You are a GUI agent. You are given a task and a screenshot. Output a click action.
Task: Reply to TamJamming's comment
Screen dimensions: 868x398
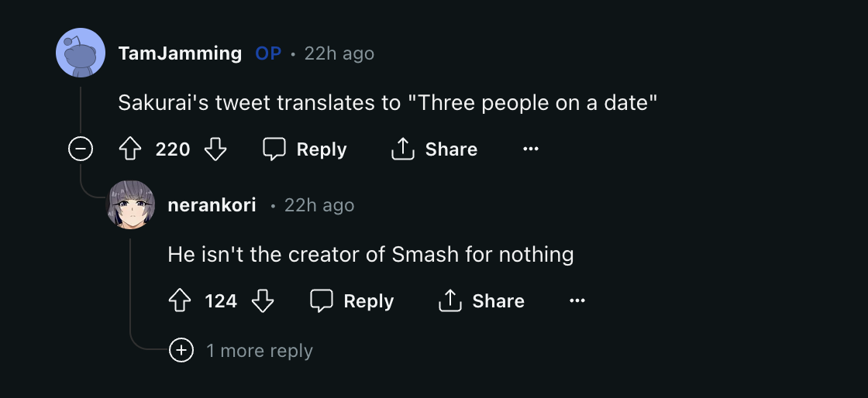pyautogui.click(x=305, y=149)
